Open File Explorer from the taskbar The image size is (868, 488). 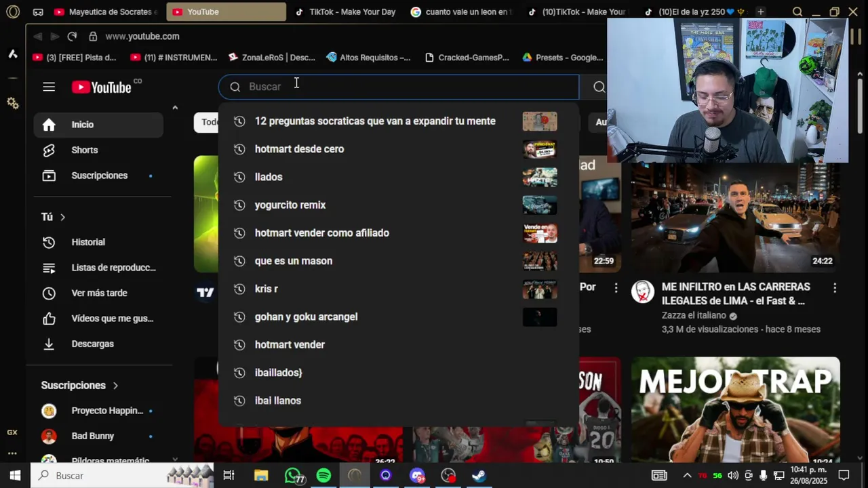[x=261, y=476]
